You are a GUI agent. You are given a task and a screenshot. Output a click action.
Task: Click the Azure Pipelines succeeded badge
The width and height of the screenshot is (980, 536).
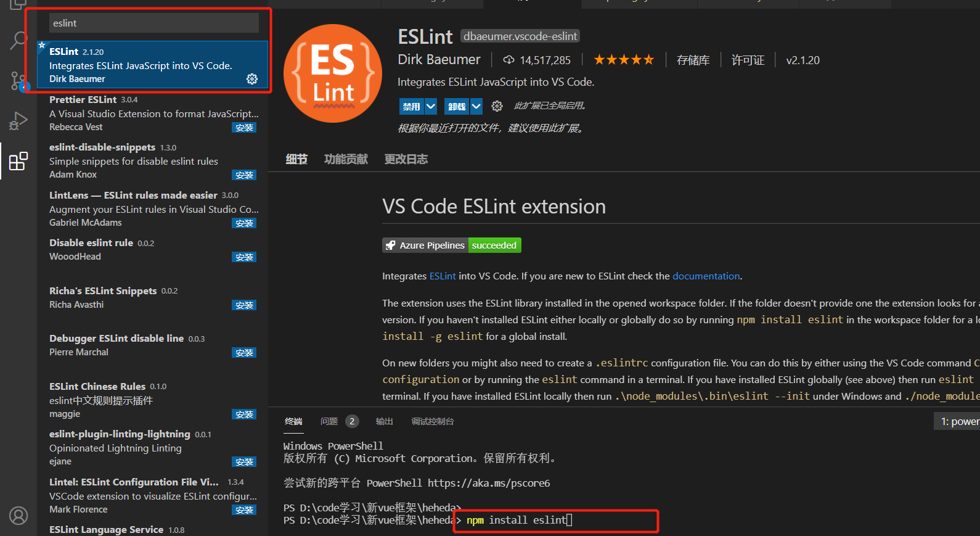[452, 245]
